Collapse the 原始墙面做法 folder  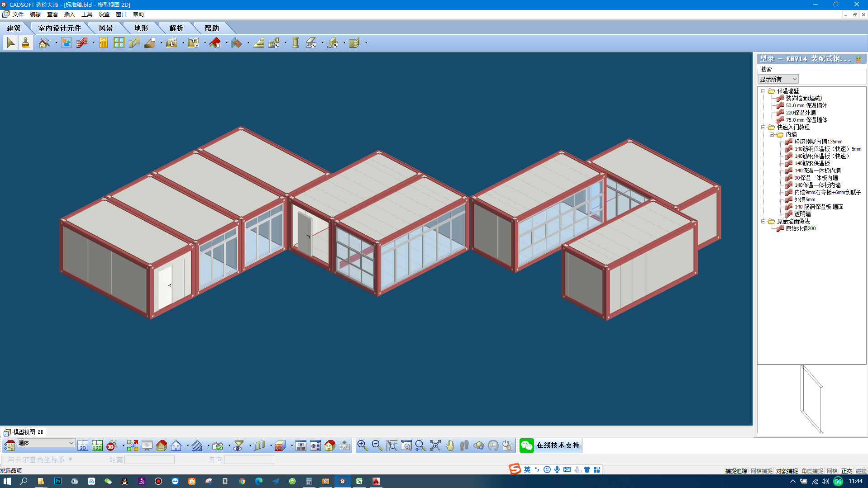coord(763,221)
